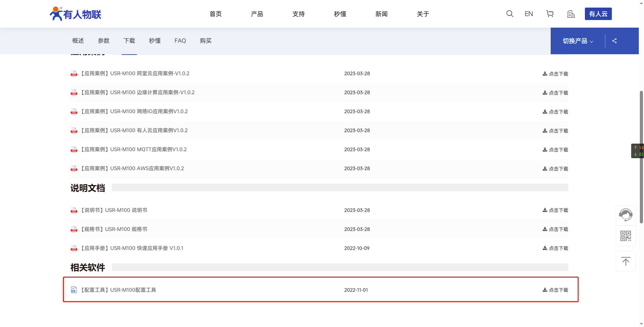
Task: Click the scrollbar down arrow
Action: coord(641,324)
